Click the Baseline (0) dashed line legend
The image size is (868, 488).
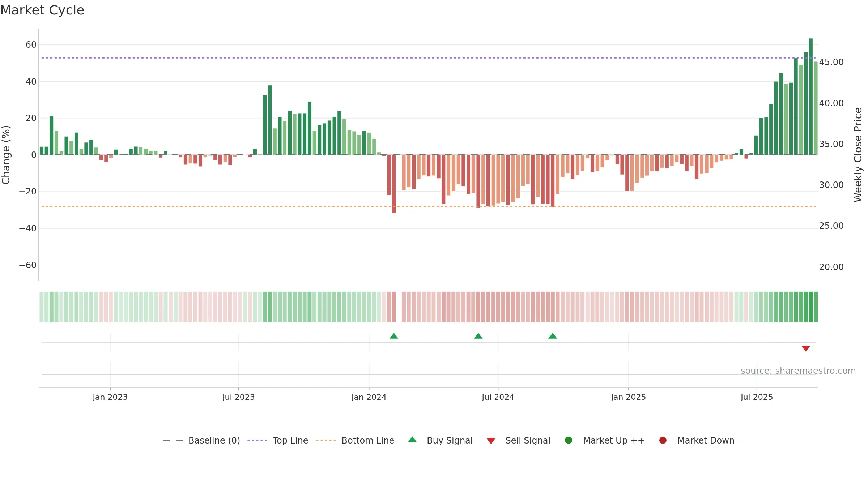pyautogui.click(x=173, y=440)
